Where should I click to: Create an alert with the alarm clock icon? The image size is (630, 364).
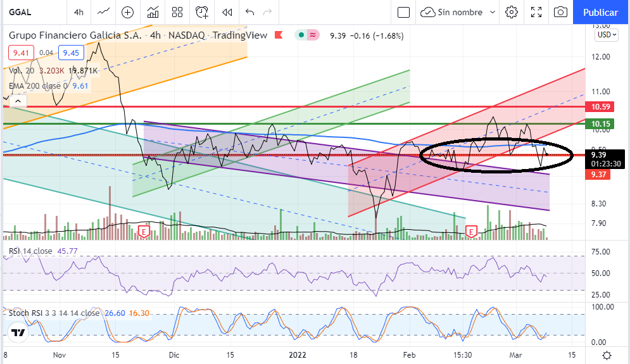tap(202, 13)
